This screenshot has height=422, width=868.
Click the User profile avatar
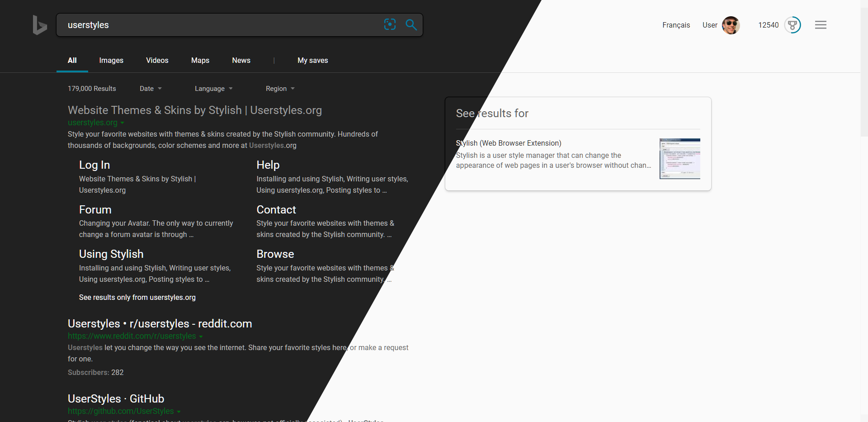click(x=731, y=25)
